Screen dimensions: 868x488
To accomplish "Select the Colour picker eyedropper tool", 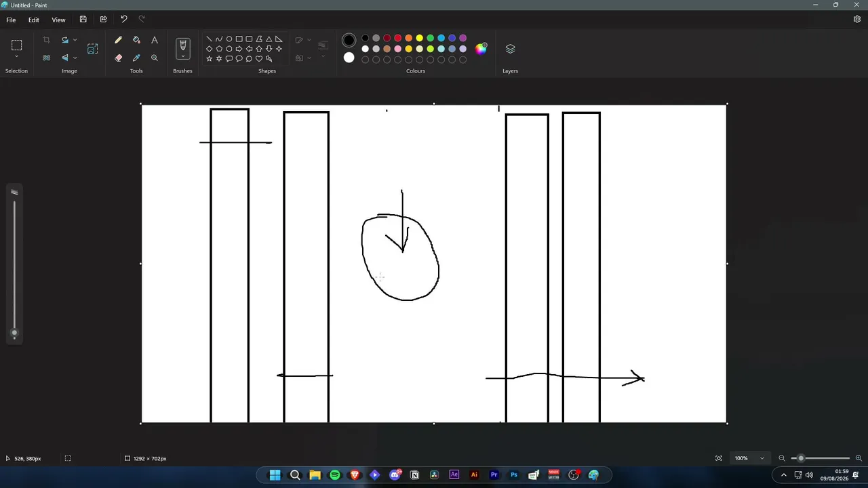I will (136, 58).
